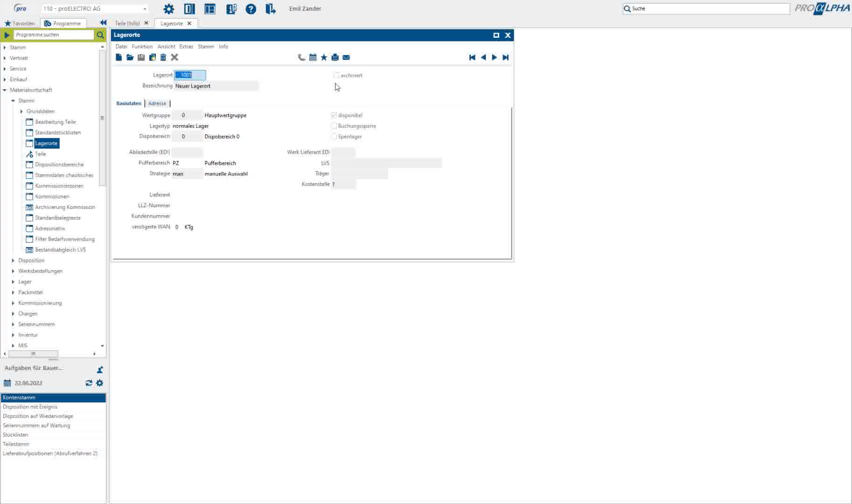This screenshot has height=504, width=852.
Task: Open the Extras menu
Action: (x=186, y=47)
